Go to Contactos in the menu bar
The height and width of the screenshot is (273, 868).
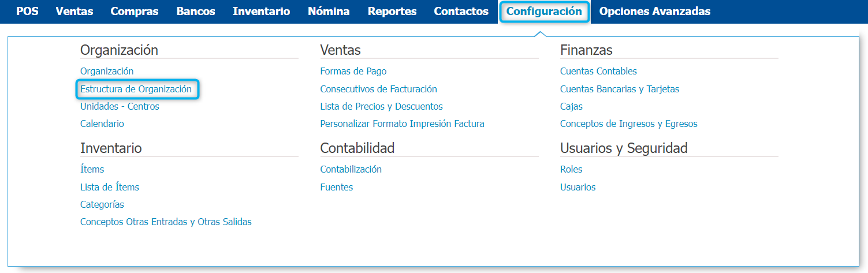pos(461,12)
